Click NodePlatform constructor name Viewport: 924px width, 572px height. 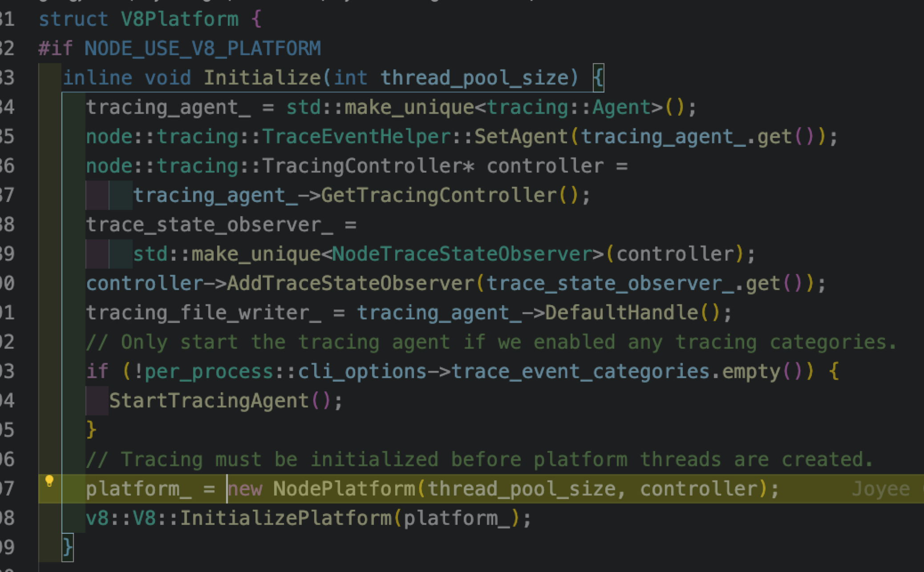coord(344,489)
